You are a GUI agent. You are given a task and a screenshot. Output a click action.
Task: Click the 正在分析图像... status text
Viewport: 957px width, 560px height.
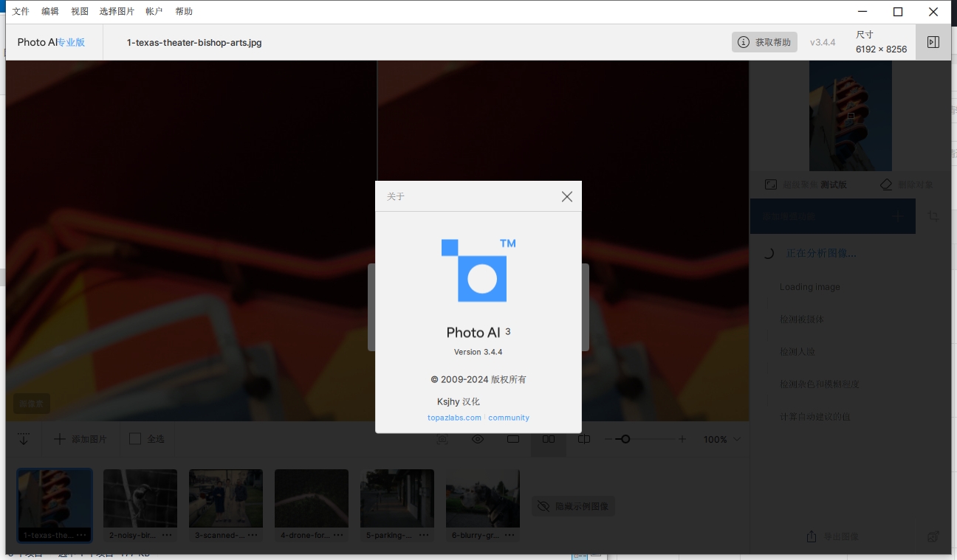point(821,253)
